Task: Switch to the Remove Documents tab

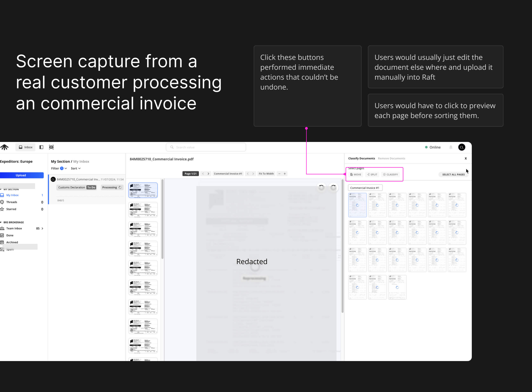Action: (391, 158)
